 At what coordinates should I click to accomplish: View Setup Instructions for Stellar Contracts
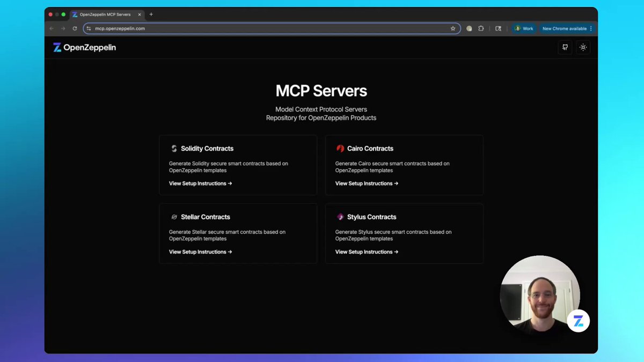201,252
